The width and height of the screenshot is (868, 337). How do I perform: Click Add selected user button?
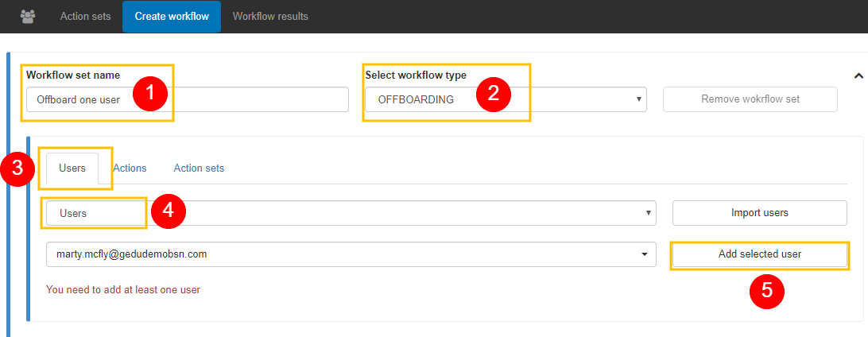(759, 254)
